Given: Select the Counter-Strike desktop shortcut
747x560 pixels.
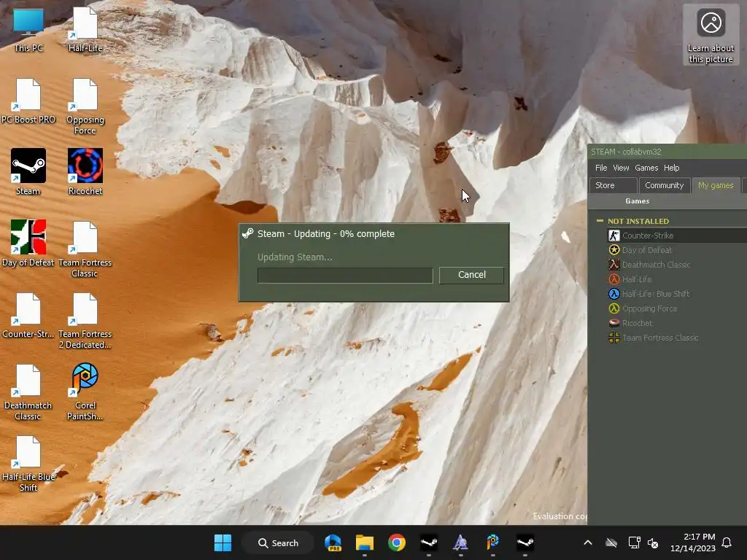Looking at the screenshot, I should (x=28, y=315).
